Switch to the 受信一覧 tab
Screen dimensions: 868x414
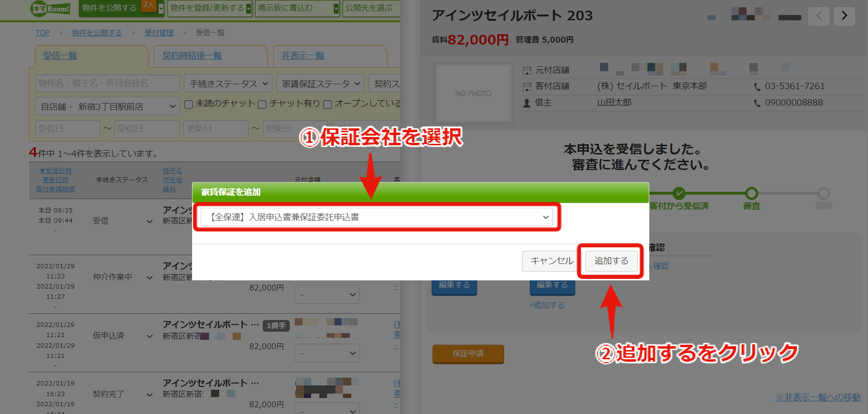pos(60,56)
